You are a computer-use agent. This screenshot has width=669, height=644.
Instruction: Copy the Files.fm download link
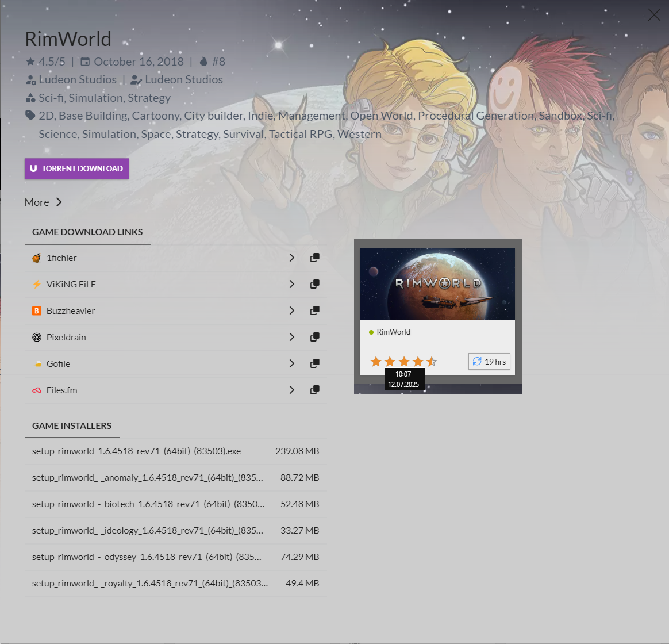(314, 390)
